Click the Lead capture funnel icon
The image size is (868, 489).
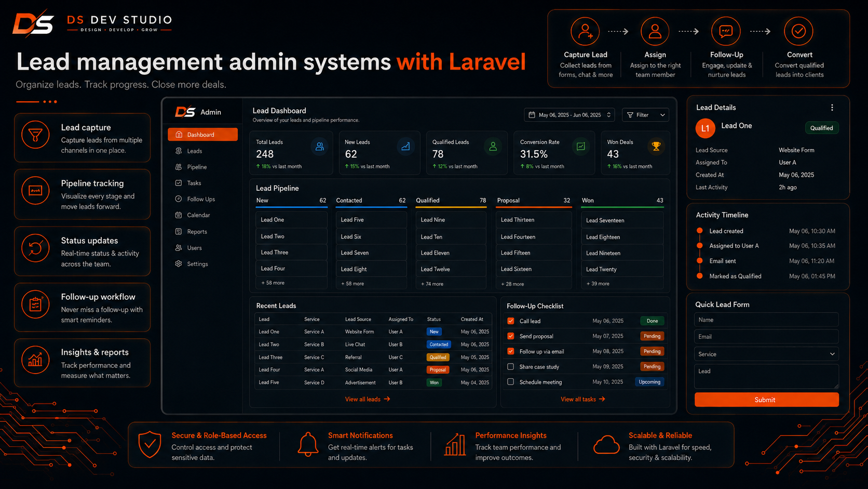pyautogui.click(x=35, y=135)
